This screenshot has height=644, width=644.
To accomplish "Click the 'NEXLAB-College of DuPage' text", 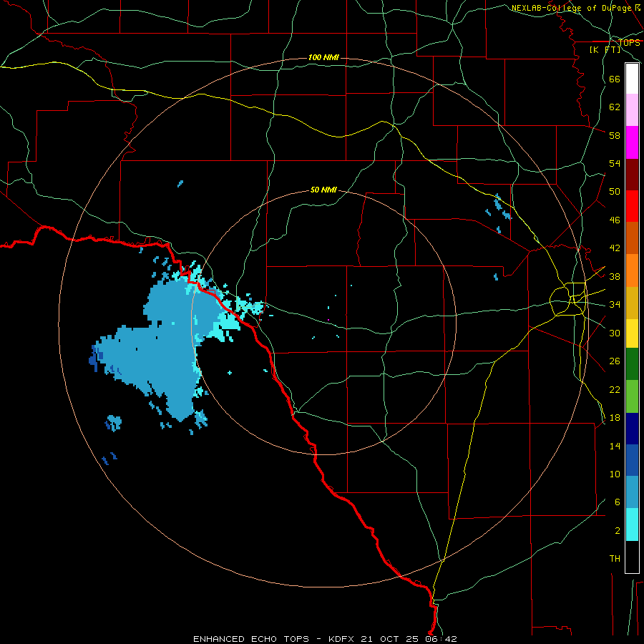I will 572,8.
